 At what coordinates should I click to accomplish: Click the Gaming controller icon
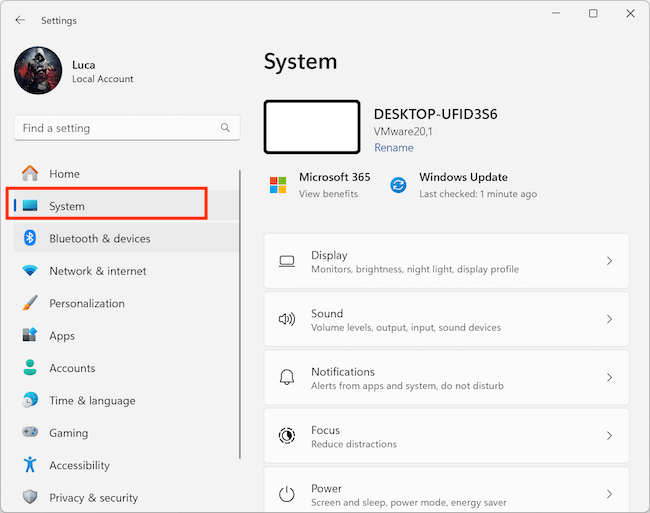[30, 432]
